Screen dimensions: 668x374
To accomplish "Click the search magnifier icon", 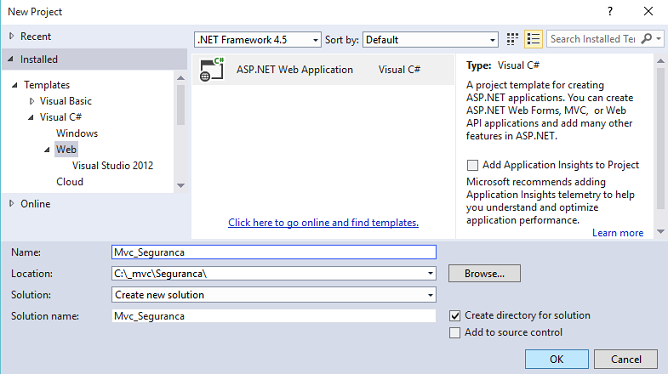I will pos(647,39).
